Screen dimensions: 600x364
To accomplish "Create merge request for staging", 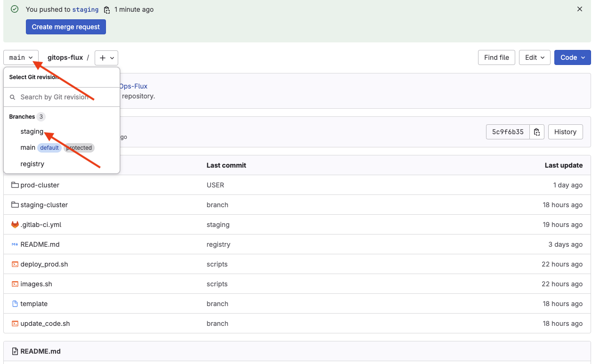I will coord(66,27).
